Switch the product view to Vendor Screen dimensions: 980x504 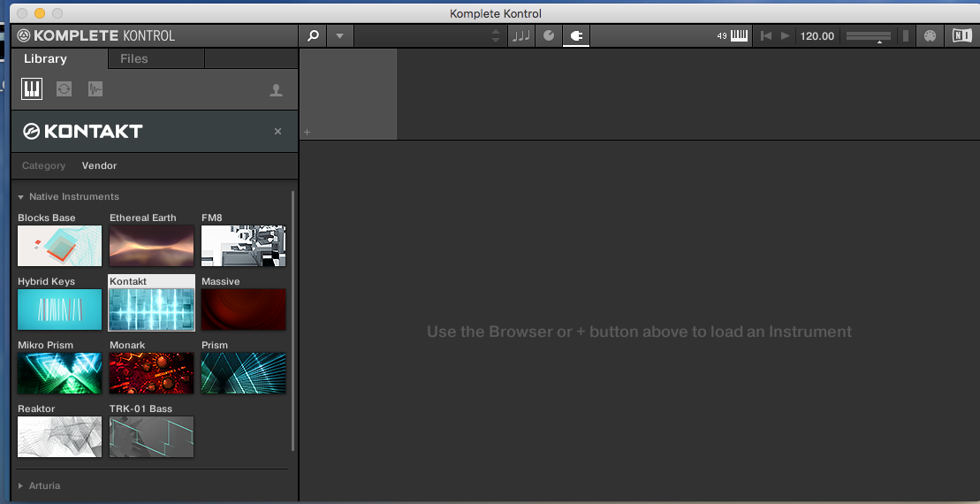99,165
